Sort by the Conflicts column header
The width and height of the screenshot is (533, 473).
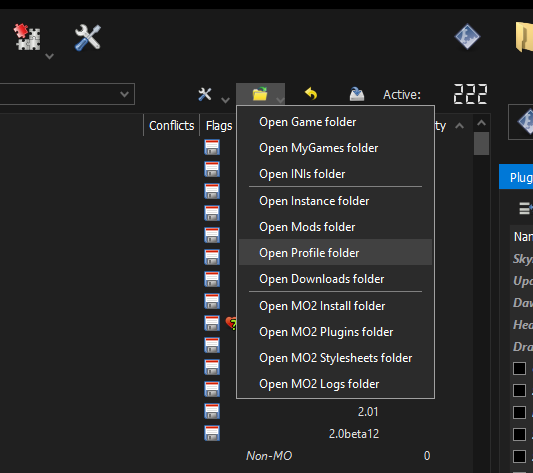(x=172, y=126)
